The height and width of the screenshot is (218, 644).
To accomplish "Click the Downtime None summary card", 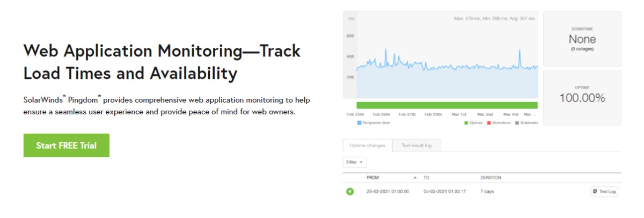I will point(582,39).
